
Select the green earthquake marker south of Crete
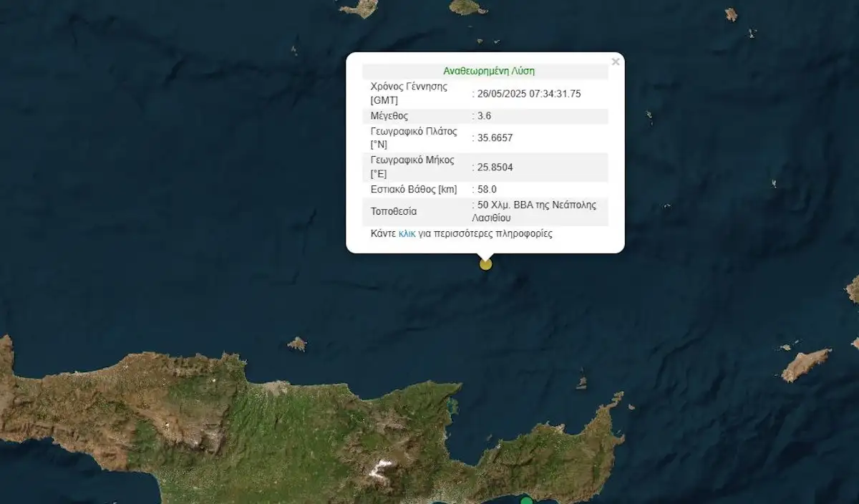(x=527, y=500)
